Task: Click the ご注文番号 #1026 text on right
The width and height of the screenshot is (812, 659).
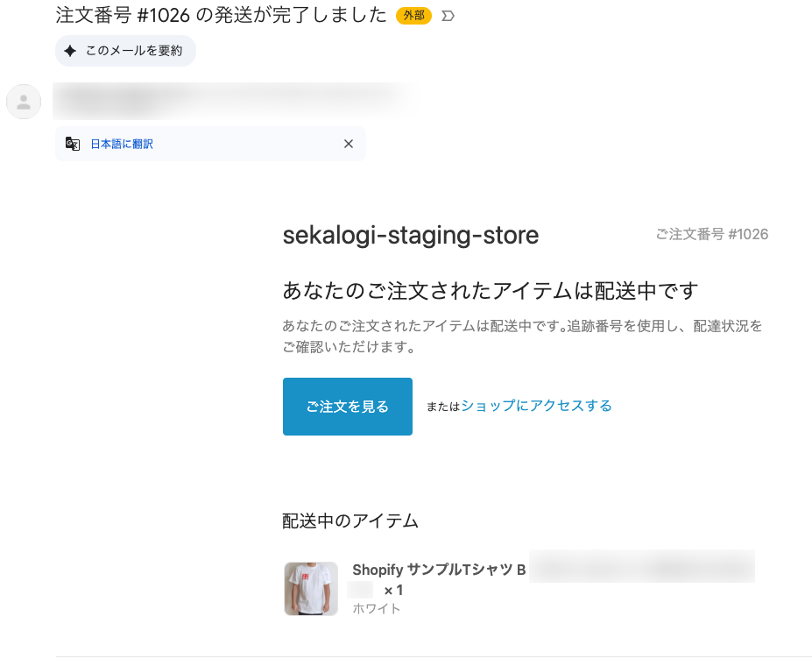Action: [x=711, y=234]
